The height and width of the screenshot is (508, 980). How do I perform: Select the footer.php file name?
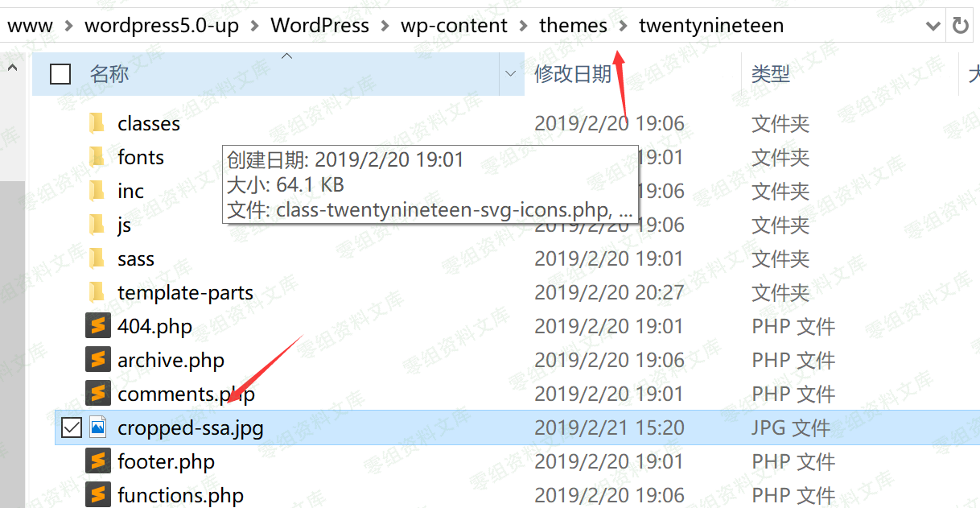click(x=166, y=461)
